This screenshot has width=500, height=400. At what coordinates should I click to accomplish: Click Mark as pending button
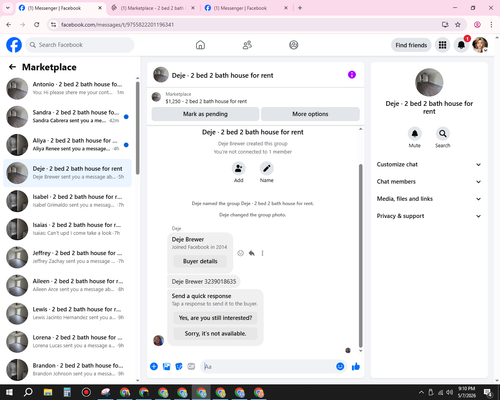click(205, 114)
